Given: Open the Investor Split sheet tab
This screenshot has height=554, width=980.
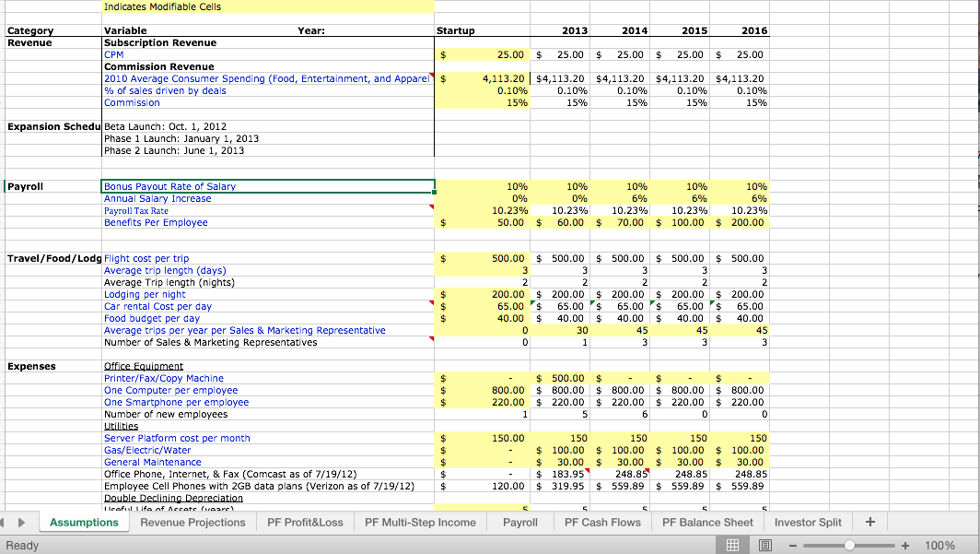Looking at the screenshot, I should coord(808,522).
